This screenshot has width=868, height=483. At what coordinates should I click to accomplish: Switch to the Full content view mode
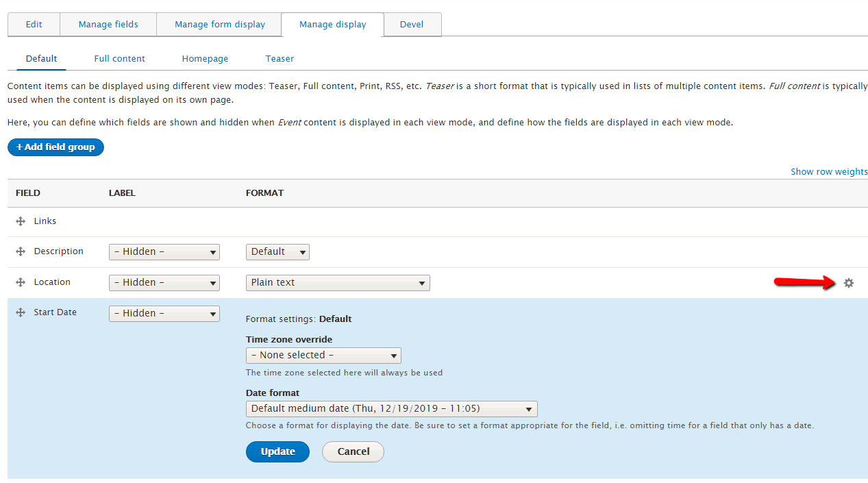coord(119,58)
